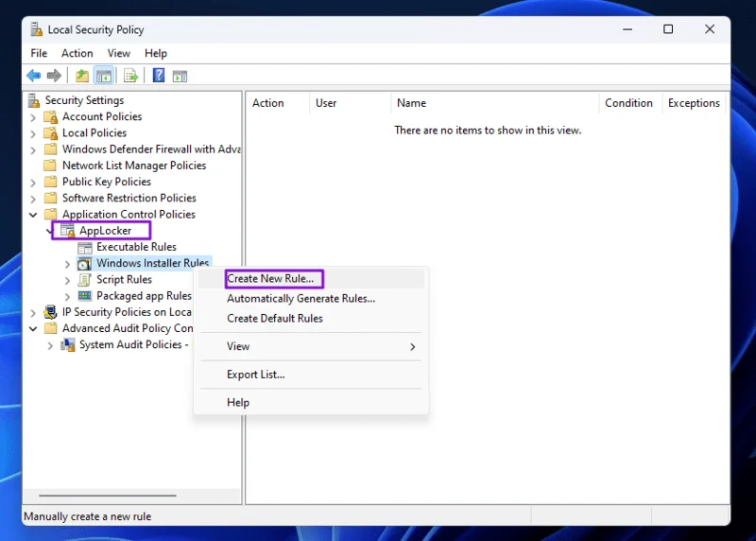Screen dimensions: 756x541
Task: Select Advanced Audit Policy tree item
Action: tap(128, 328)
